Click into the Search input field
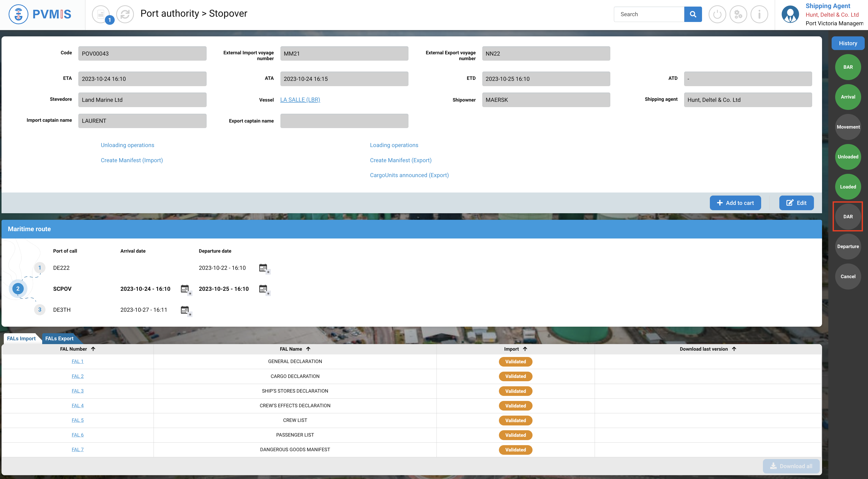The width and height of the screenshot is (868, 479). pyautogui.click(x=649, y=14)
